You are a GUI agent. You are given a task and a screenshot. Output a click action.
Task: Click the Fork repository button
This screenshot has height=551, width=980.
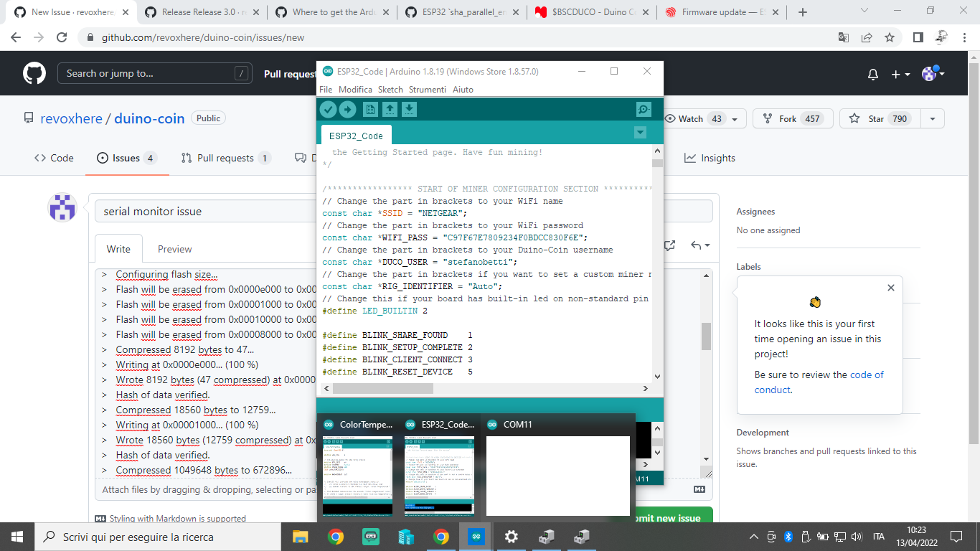pyautogui.click(x=793, y=119)
